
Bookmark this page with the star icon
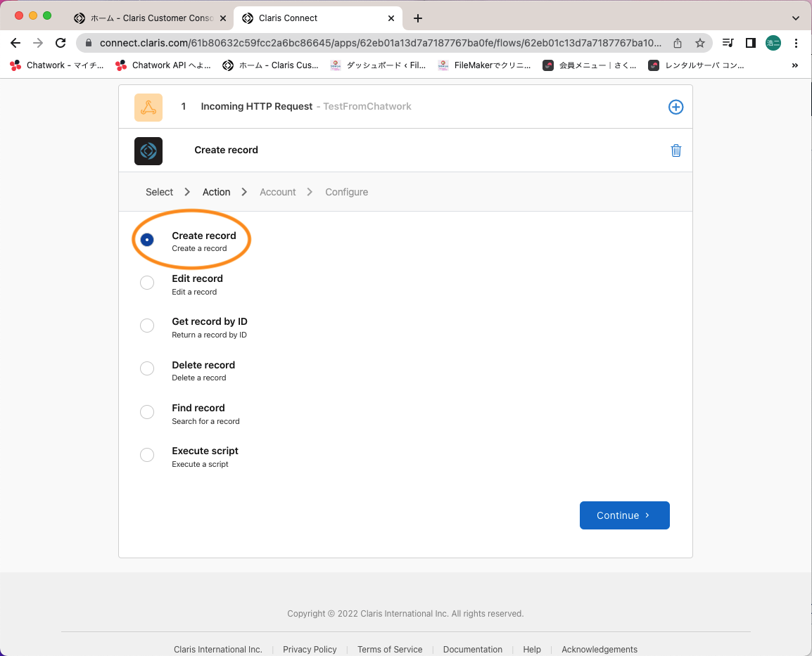click(x=700, y=43)
